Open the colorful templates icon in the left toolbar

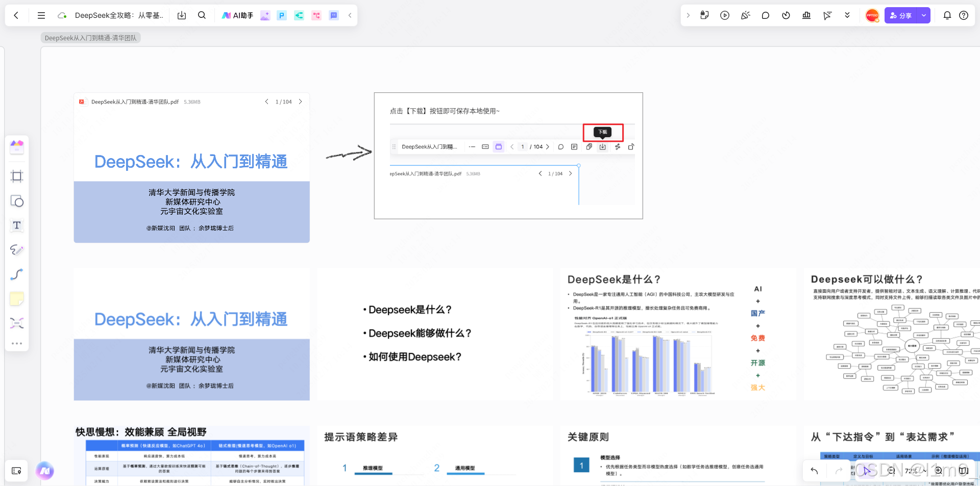(17, 147)
